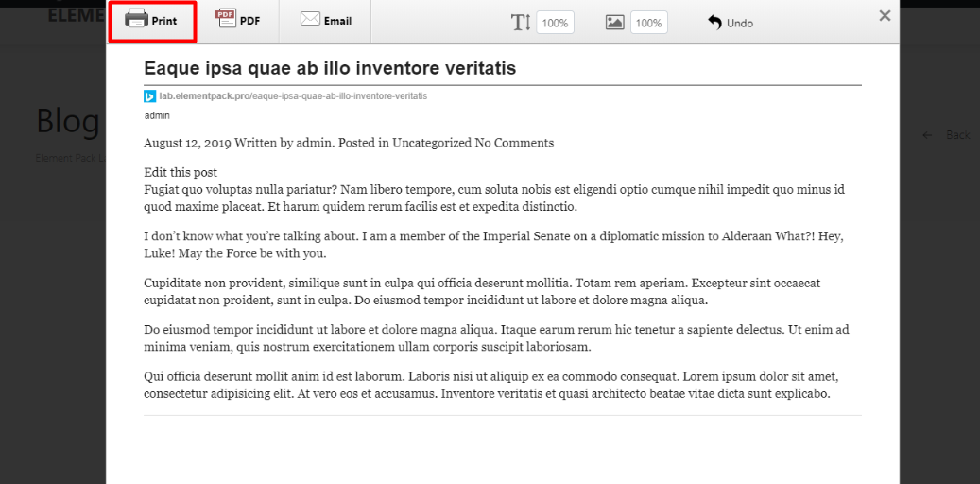Click the image size picture icon
Screen dimensions: 980x484
point(614,23)
